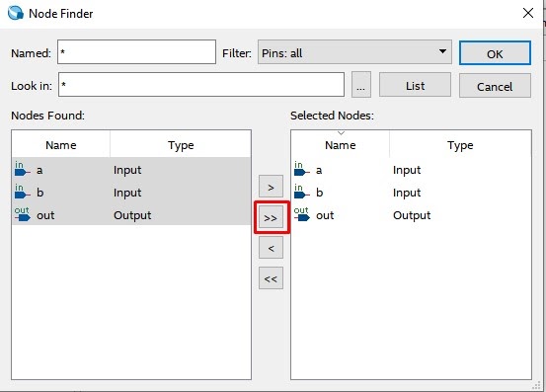This screenshot has height=392, width=546.
Task: Select node name 'a' in Selected Nodes
Action: tap(319, 170)
